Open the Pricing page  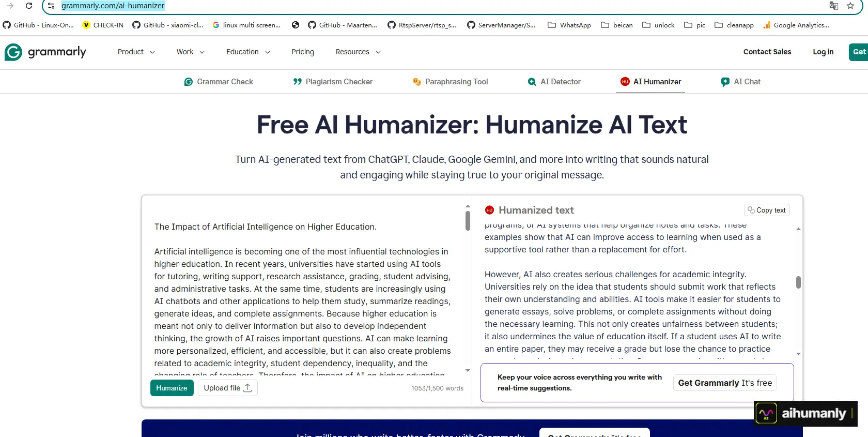tap(303, 52)
